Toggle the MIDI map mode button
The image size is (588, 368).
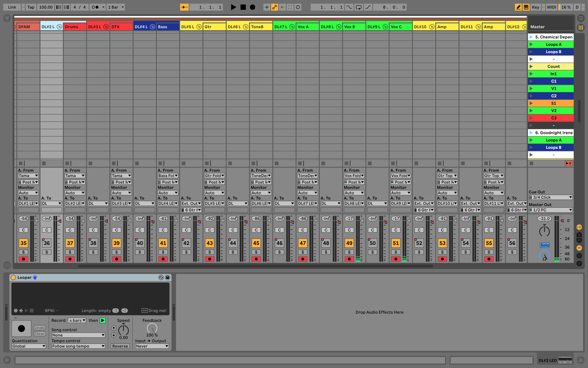[x=551, y=7]
